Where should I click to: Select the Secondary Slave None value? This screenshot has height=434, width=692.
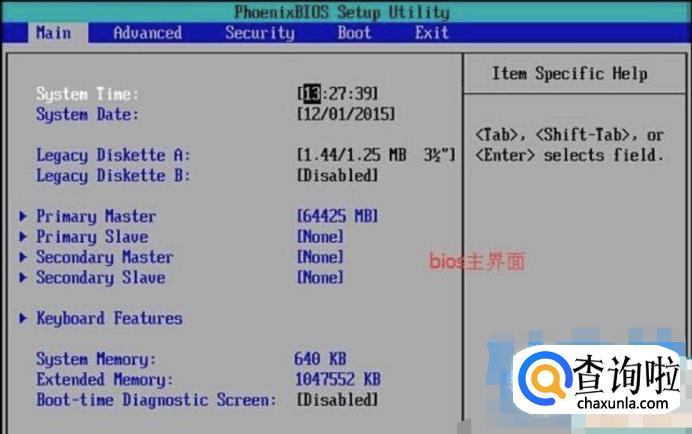coord(320,277)
